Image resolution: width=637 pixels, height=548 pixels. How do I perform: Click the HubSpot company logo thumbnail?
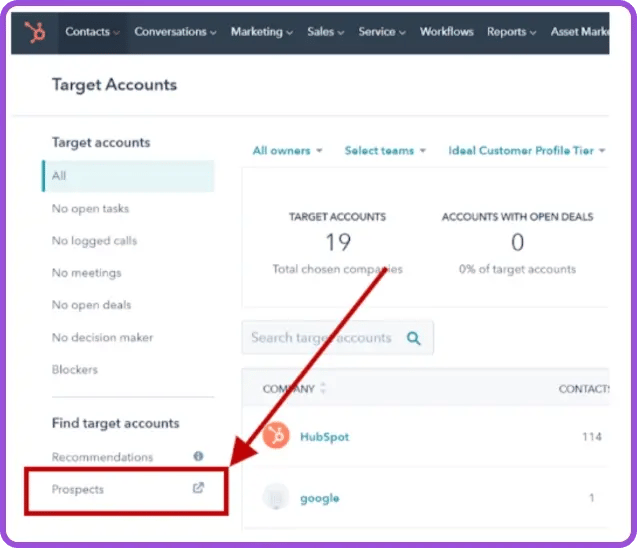(x=276, y=435)
